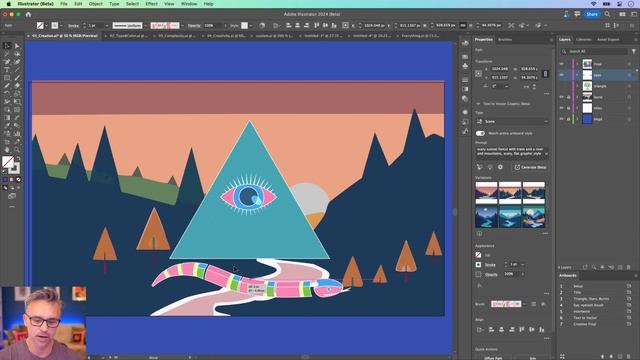The width and height of the screenshot is (640, 360).
Task: Open the Window menu
Action: 189,4
